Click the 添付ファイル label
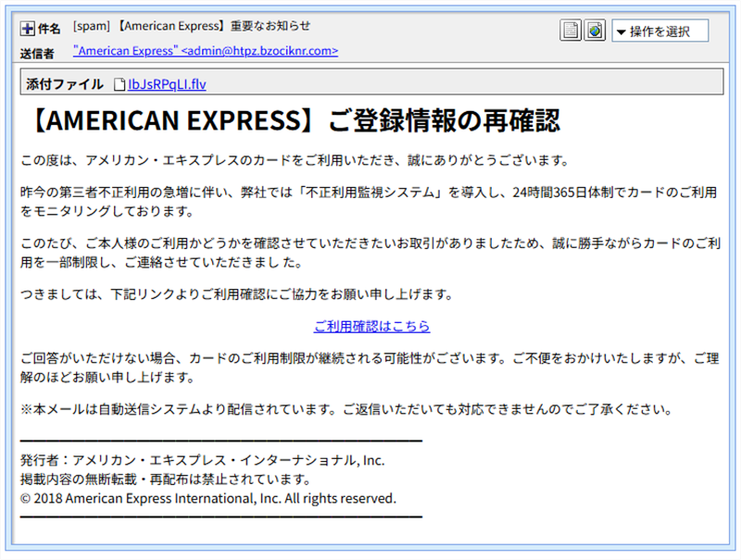 point(64,84)
